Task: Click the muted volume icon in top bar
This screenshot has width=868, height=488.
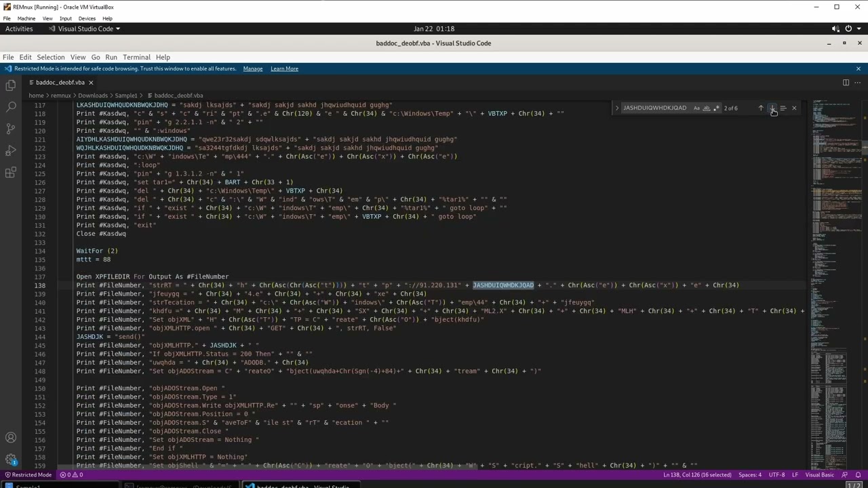Action: click(x=835, y=28)
